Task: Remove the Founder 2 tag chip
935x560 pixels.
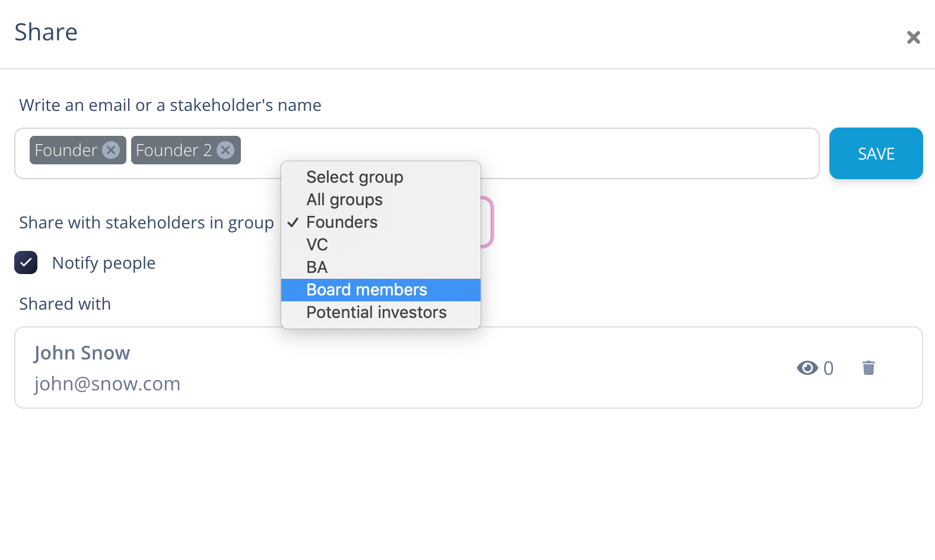Action: [x=225, y=150]
